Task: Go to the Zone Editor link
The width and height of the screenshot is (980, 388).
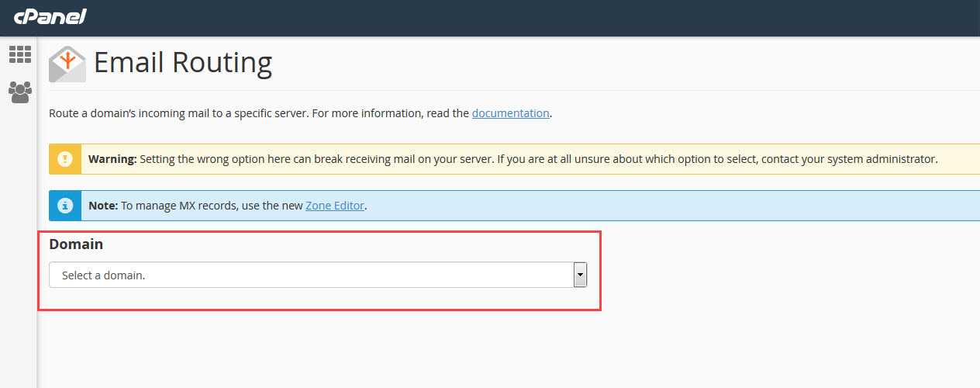Action: (334, 206)
